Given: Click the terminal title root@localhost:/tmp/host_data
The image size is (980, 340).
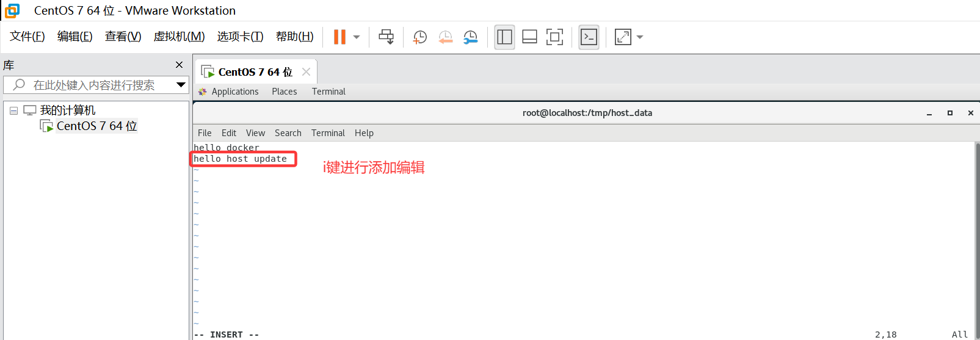Looking at the screenshot, I should pyautogui.click(x=587, y=113).
